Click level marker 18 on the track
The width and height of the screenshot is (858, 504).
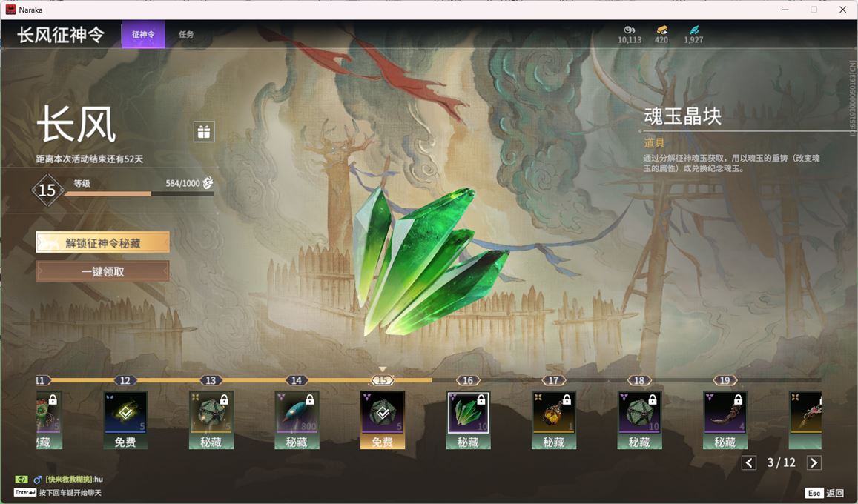click(639, 380)
